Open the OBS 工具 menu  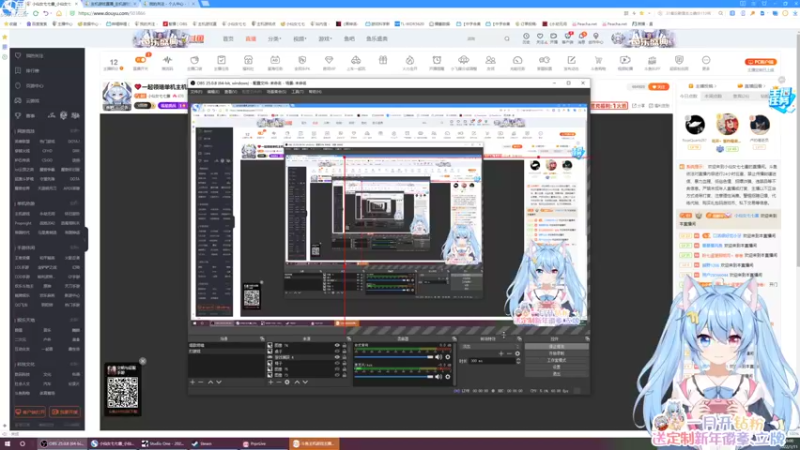tap(297, 92)
